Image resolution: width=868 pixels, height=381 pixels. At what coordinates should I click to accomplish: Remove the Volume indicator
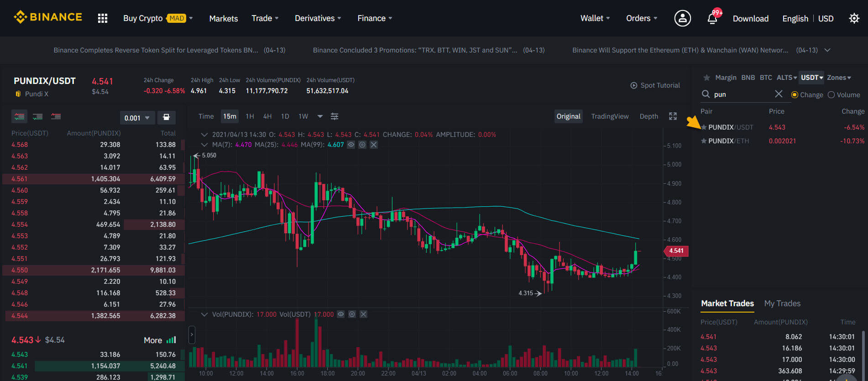[364, 314]
